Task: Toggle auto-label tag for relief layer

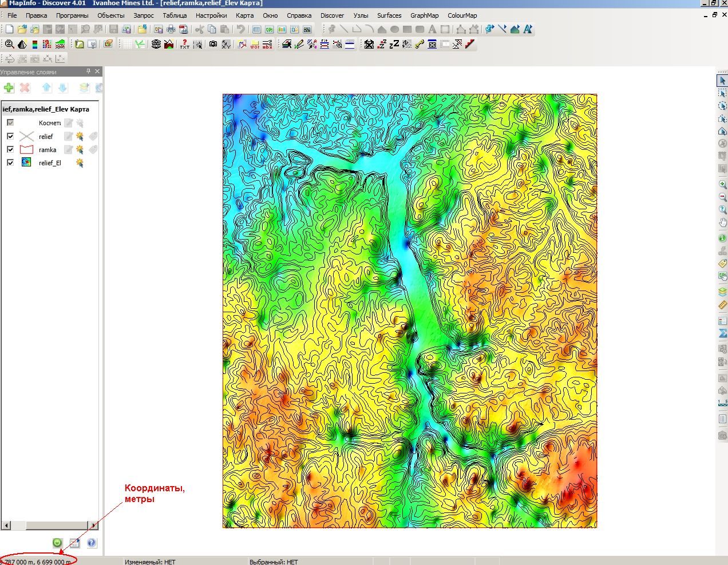Action: [93, 136]
